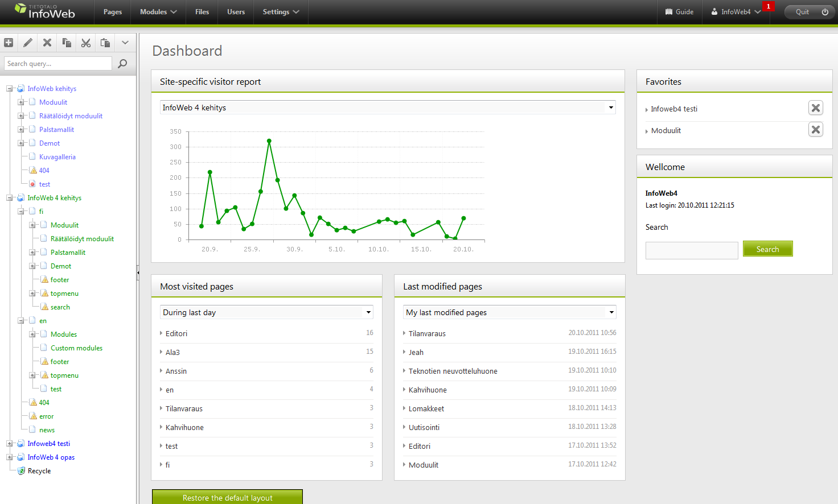The image size is (838, 504).
Task: Click the paste clipboard icon
Action: pyautogui.click(x=105, y=43)
